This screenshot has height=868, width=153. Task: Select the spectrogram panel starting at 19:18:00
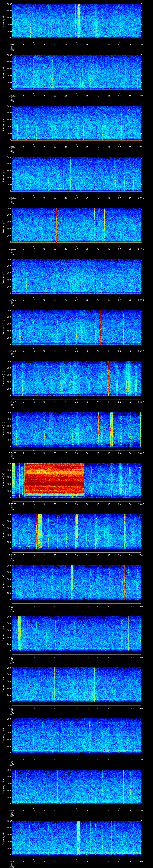click(76, 123)
